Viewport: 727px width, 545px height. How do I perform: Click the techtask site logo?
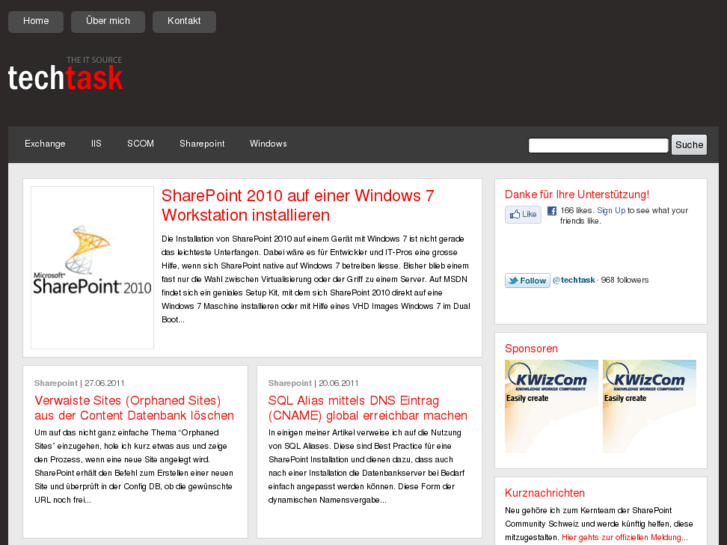coord(65,73)
